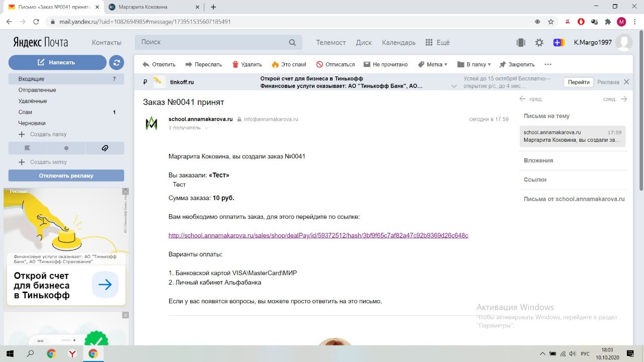Open Контакты in the header
This screenshot has width=644, height=362.
tap(107, 43)
